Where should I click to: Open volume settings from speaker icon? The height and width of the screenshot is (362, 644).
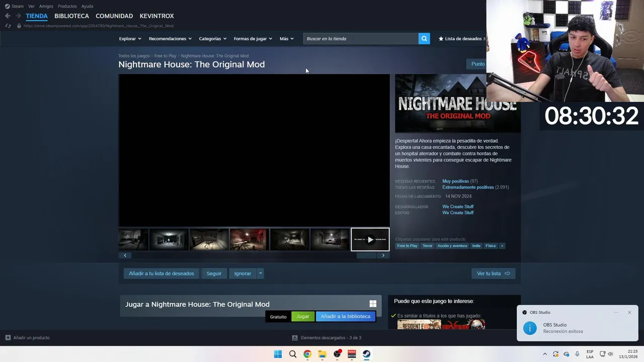click(610, 354)
